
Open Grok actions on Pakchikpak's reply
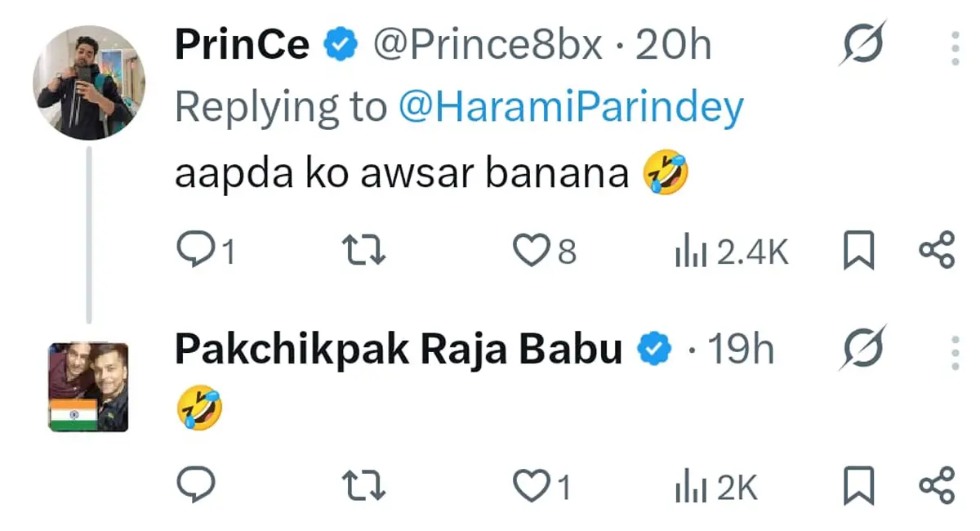pos(863,347)
